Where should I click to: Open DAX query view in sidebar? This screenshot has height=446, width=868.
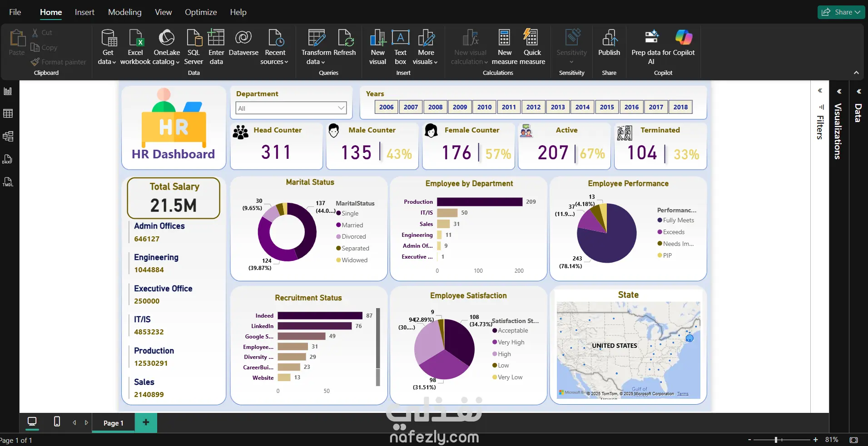coord(8,159)
